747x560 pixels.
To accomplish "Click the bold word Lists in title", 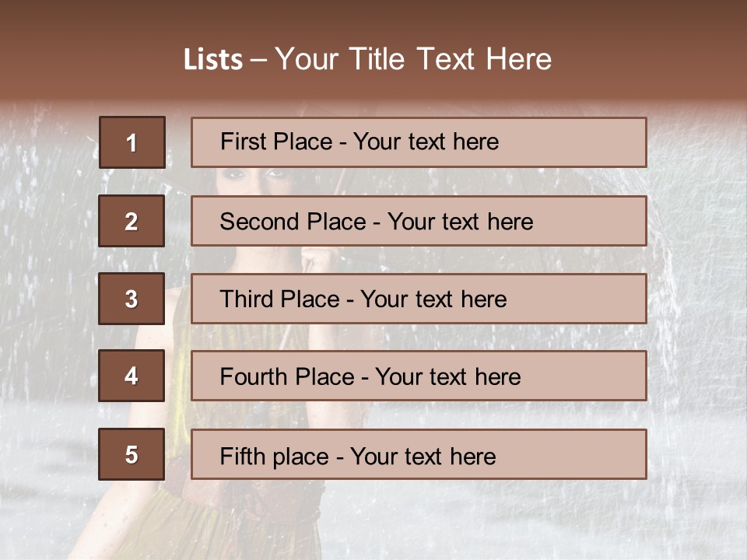I will 213,59.
